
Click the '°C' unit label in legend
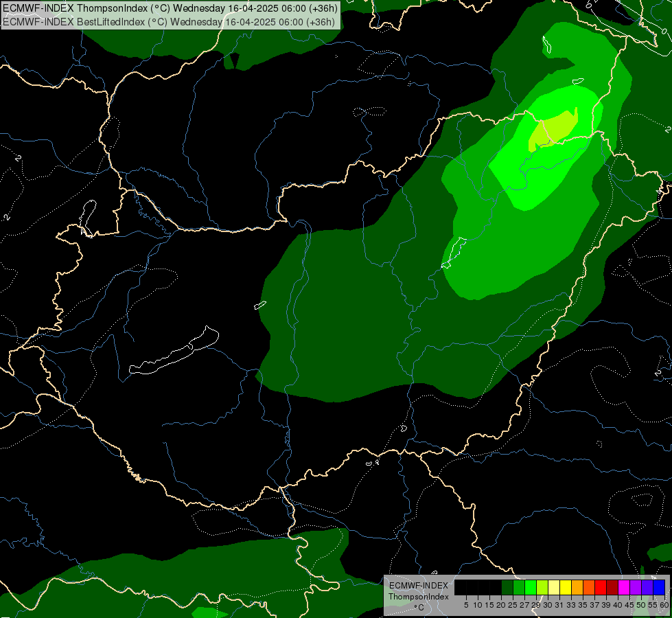[x=419, y=608]
